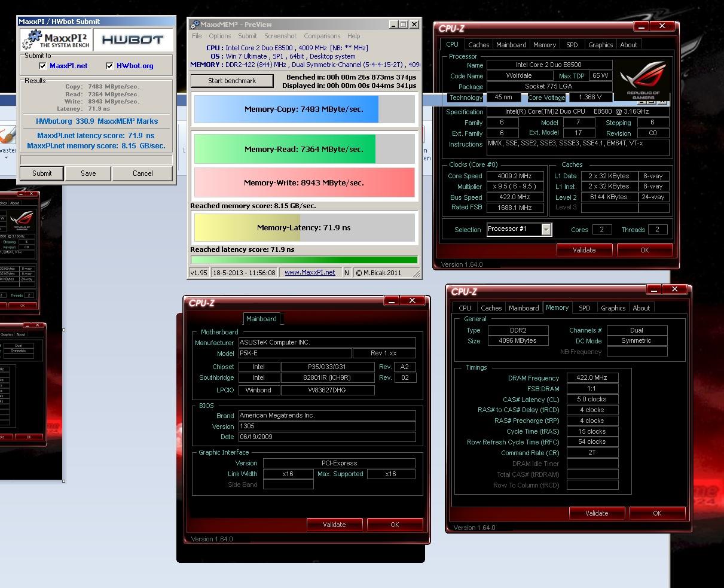Switch to Caches tab in CPU-Z CPU window
The image size is (724, 588).
point(478,45)
